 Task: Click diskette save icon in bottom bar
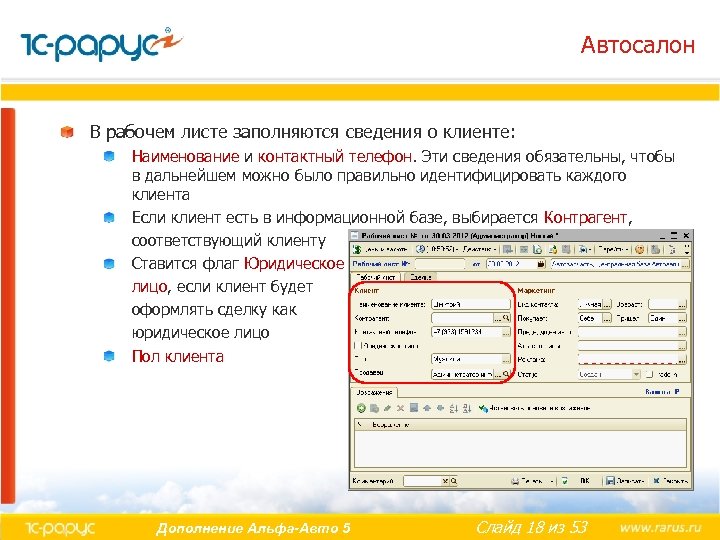click(610, 481)
